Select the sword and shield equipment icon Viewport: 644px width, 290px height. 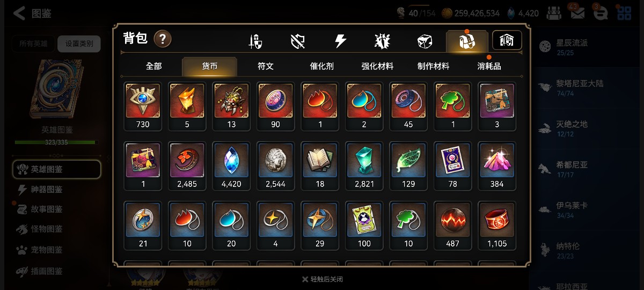tap(255, 41)
